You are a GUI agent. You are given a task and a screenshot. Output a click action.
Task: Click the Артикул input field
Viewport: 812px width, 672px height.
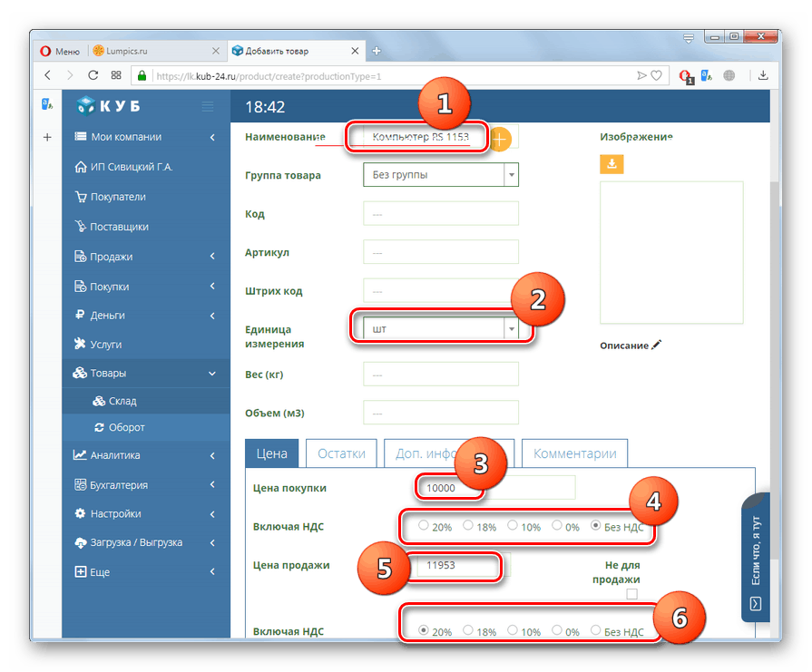[441, 252]
